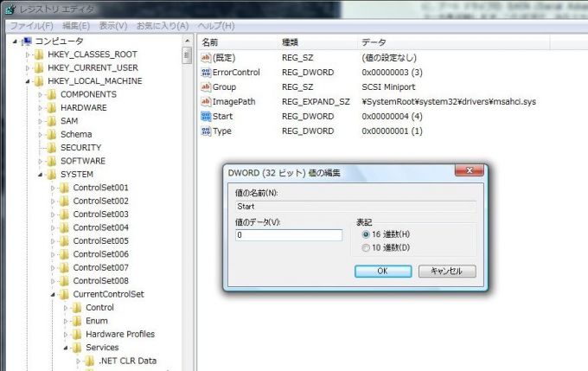Click the ErrorControl DWORD value icon
588x371 pixels.
(x=206, y=73)
